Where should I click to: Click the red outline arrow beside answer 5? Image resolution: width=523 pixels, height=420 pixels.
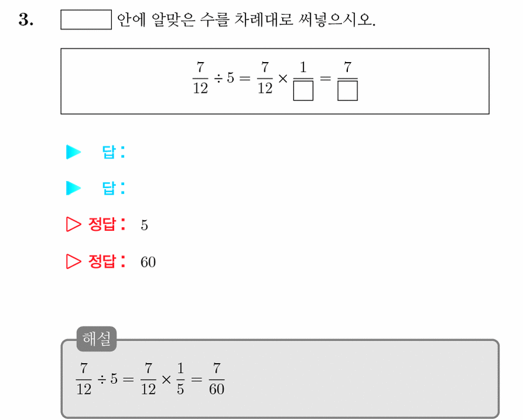(x=73, y=224)
